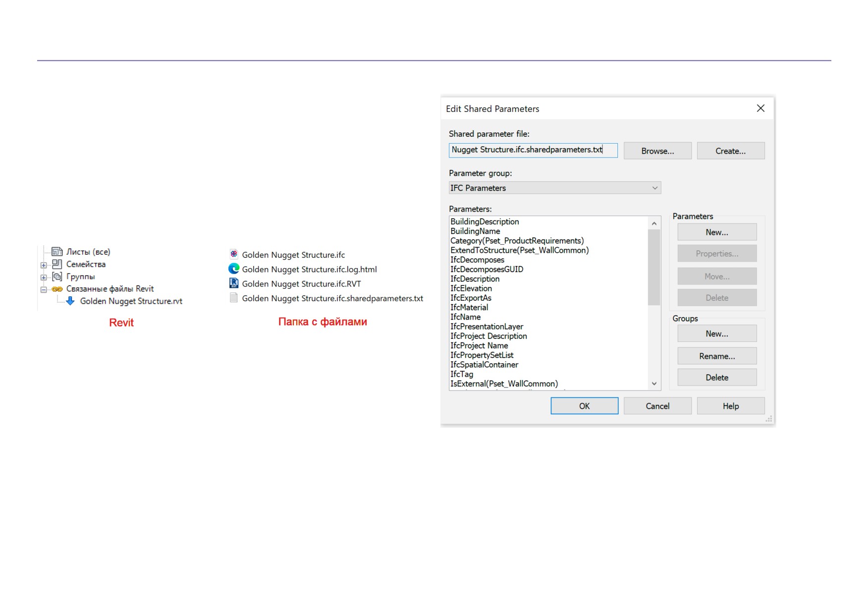Select BuildingName parameter
Image resolution: width=868 pixels, height=614 pixels.
475,231
